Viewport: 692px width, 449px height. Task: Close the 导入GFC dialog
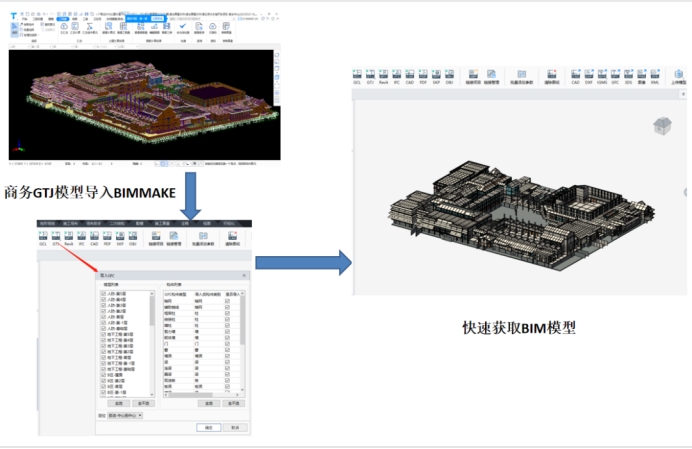pos(244,275)
